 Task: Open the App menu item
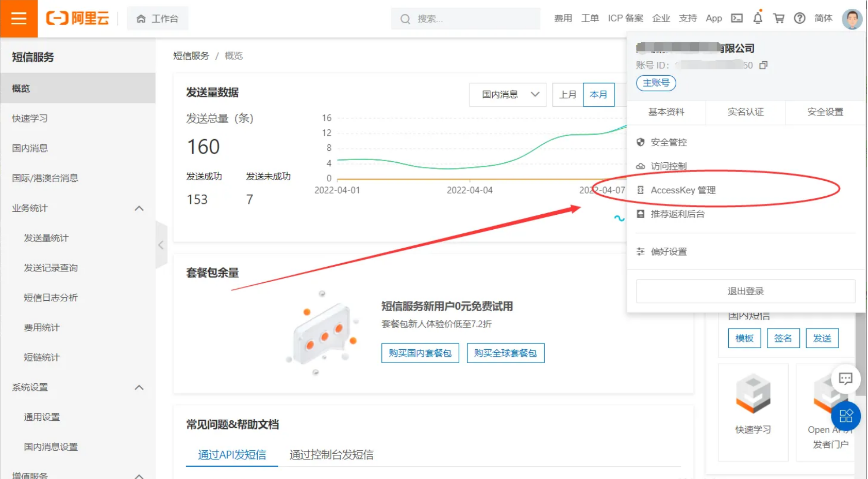(713, 19)
